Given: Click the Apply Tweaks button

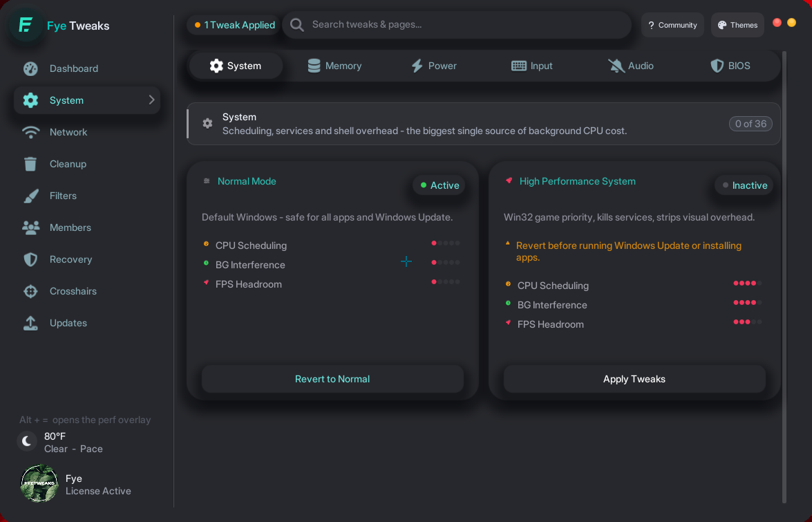Looking at the screenshot, I should click(634, 379).
